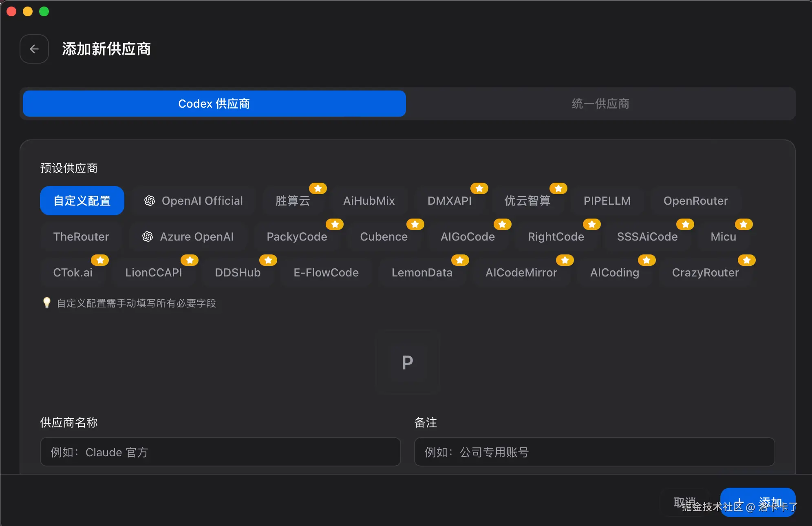This screenshot has width=812, height=526.
Task: Click the star badge on 胜算云
Action: click(318, 188)
